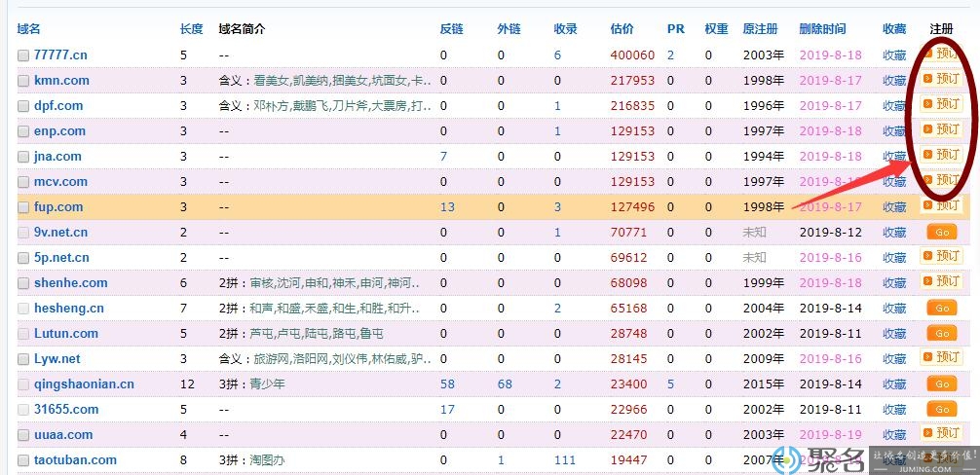The width and height of the screenshot is (980, 475).
Task: Open the dpf.com domain link
Action: pyautogui.click(x=58, y=105)
